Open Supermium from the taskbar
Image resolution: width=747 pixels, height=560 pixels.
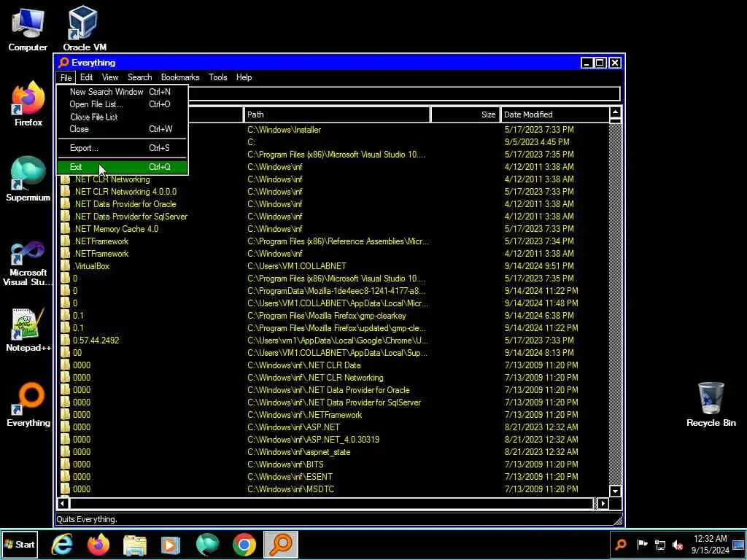(x=207, y=544)
